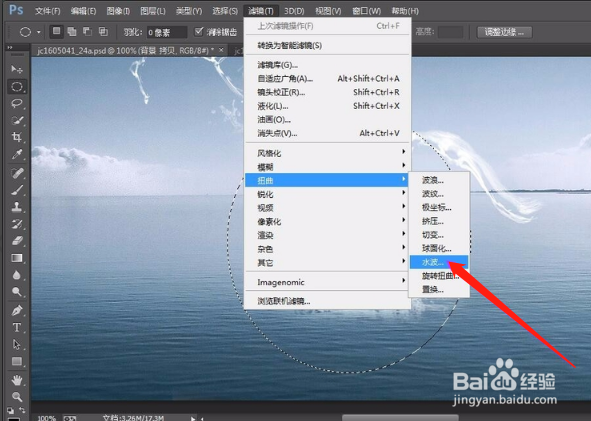Select the History Brush tool
The height and width of the screenshot is (421, 591).
click(x=17, y=224)
